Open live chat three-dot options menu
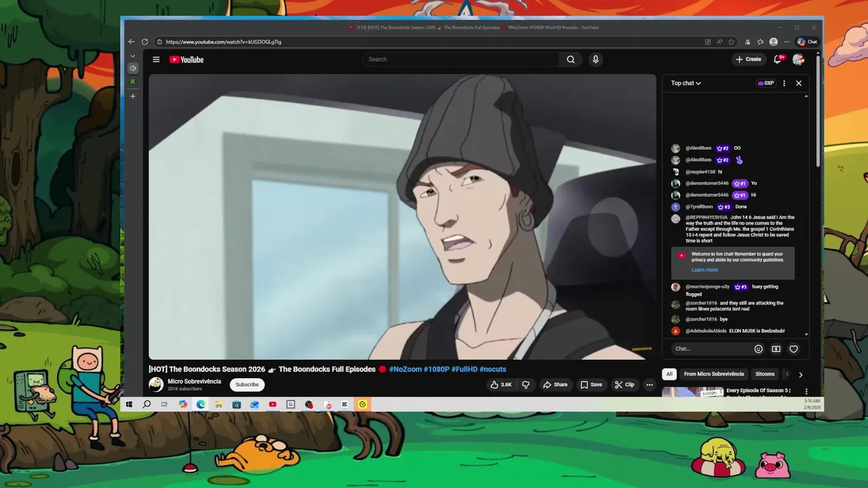The height and width of the screenshot is (488, 868). [x=784, y=83]
